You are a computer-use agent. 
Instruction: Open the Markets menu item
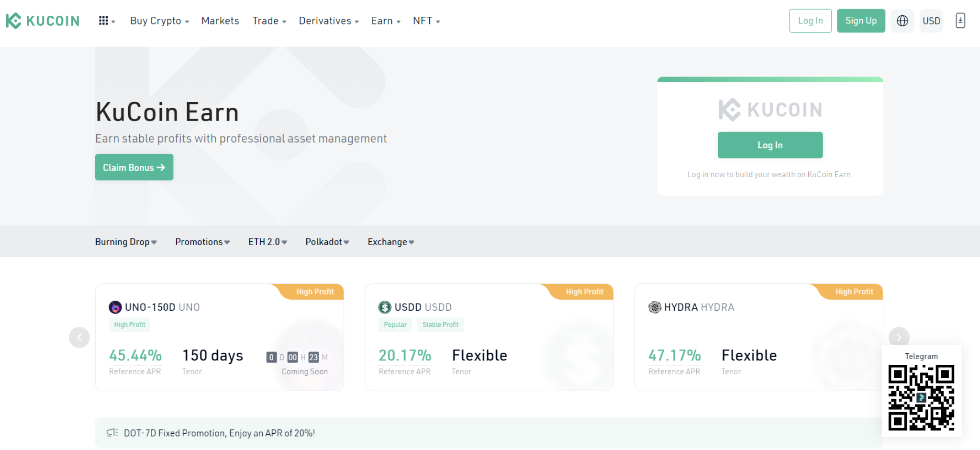click(220, 21)
